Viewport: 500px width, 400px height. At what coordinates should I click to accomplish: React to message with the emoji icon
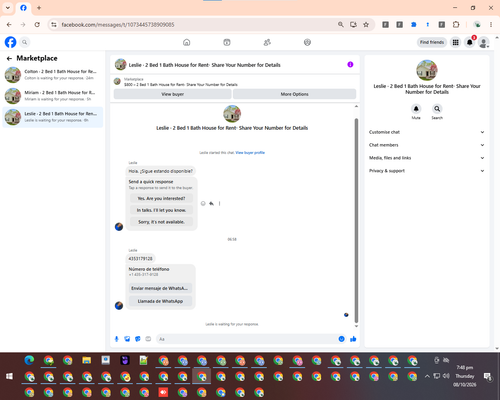click(x=203, y=203)
